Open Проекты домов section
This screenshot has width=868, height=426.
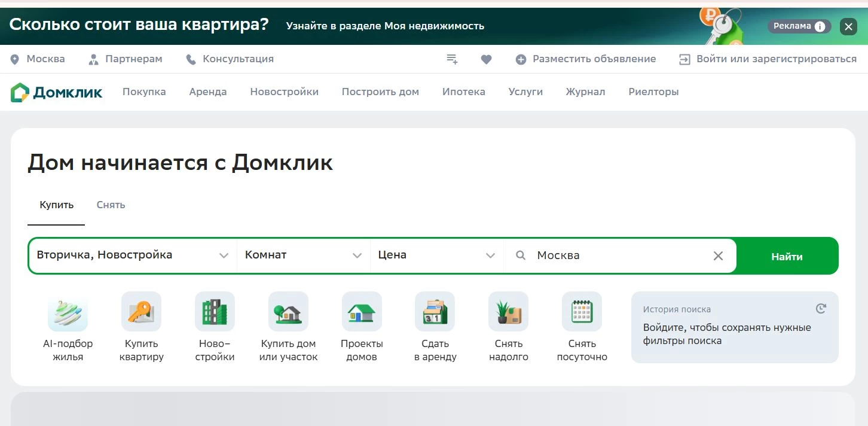coord(362,311)
